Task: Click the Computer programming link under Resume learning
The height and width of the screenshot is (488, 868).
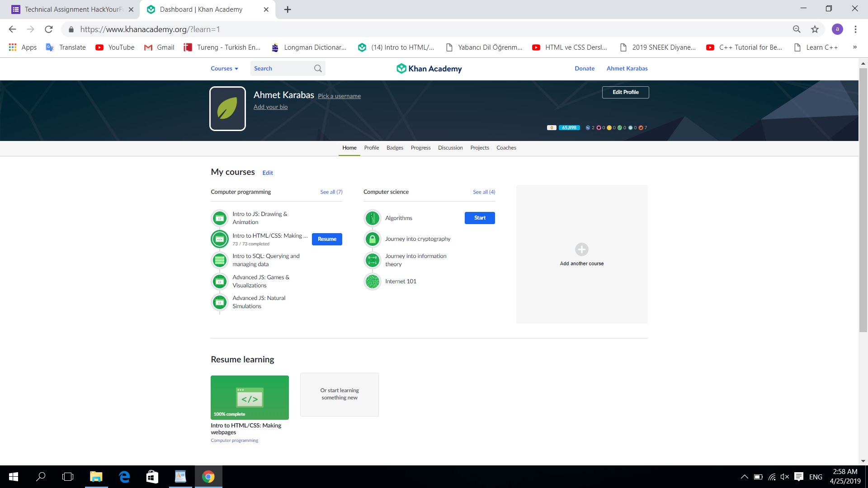Action: (x=234, y=441)
